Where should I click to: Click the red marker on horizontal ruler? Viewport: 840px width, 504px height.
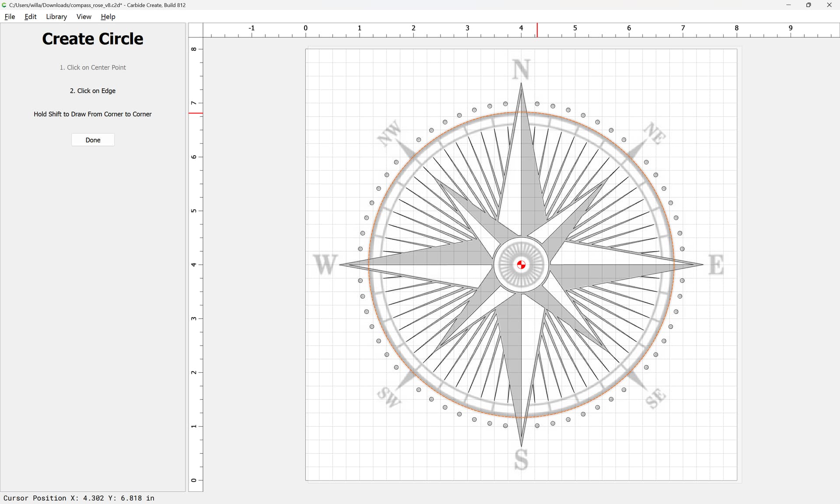(537, 30)
